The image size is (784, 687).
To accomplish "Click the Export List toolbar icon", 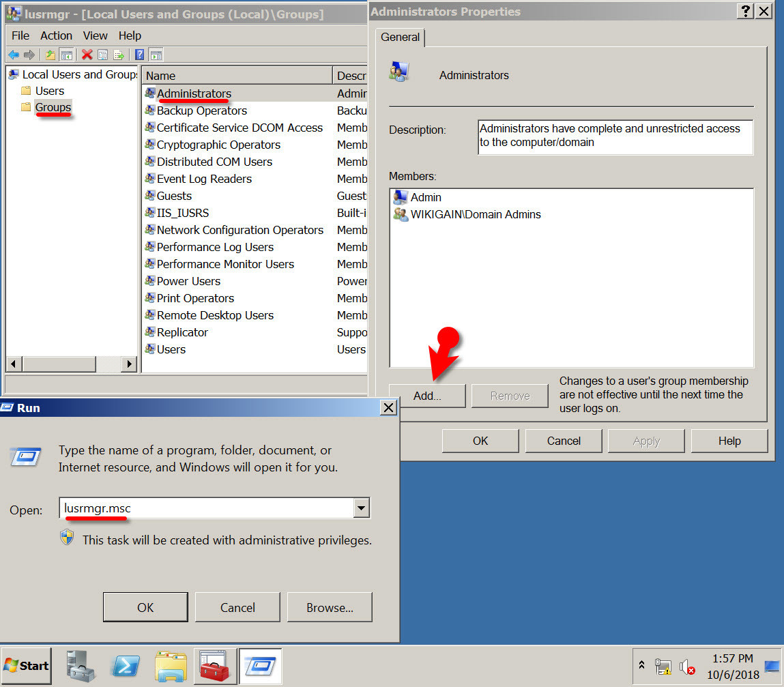I will tap(119, 55).
